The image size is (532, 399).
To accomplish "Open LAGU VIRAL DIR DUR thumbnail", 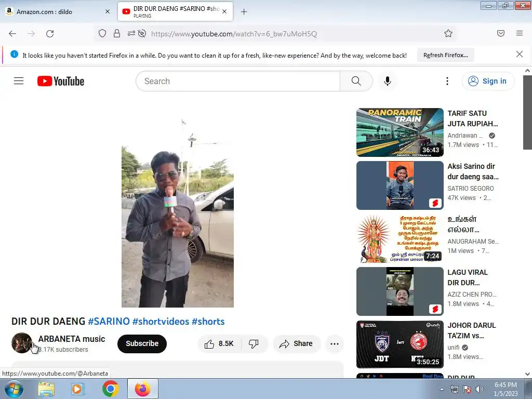I will (400, 291).
